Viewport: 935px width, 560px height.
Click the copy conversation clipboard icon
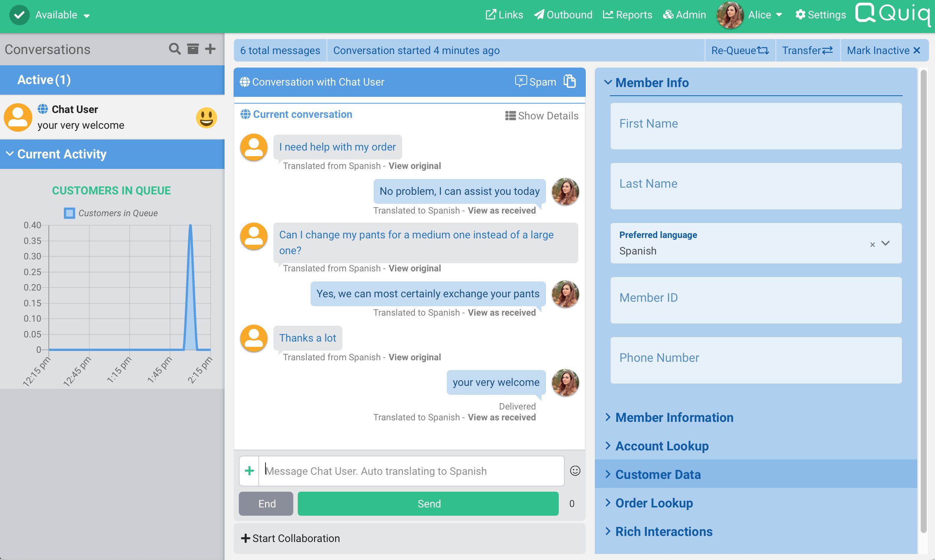pyautogui.click(x=570, y=81)
